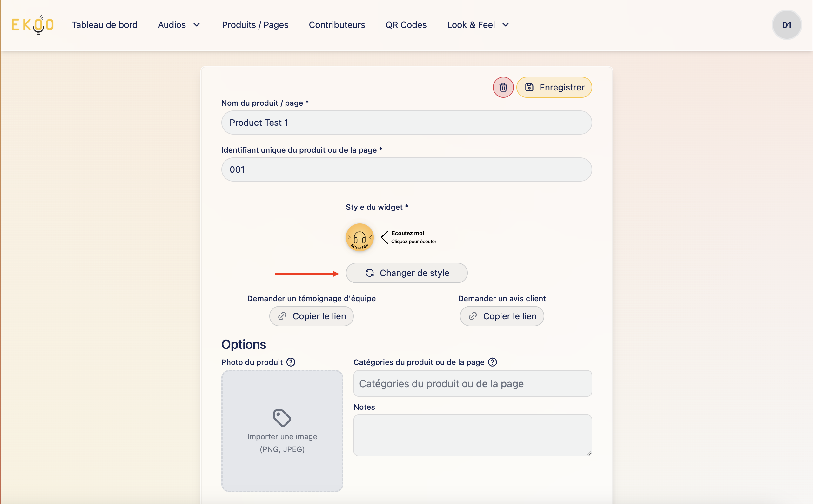The height and width of the screenshot is (504, 813).
Task: Click the Notes text area
Action: (473, 435)
